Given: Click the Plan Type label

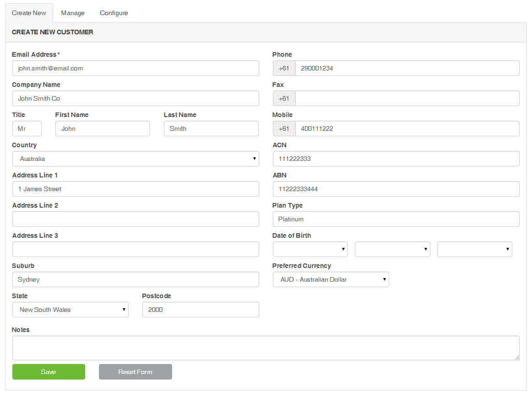Looking at the screenshot, I should 288,205.
